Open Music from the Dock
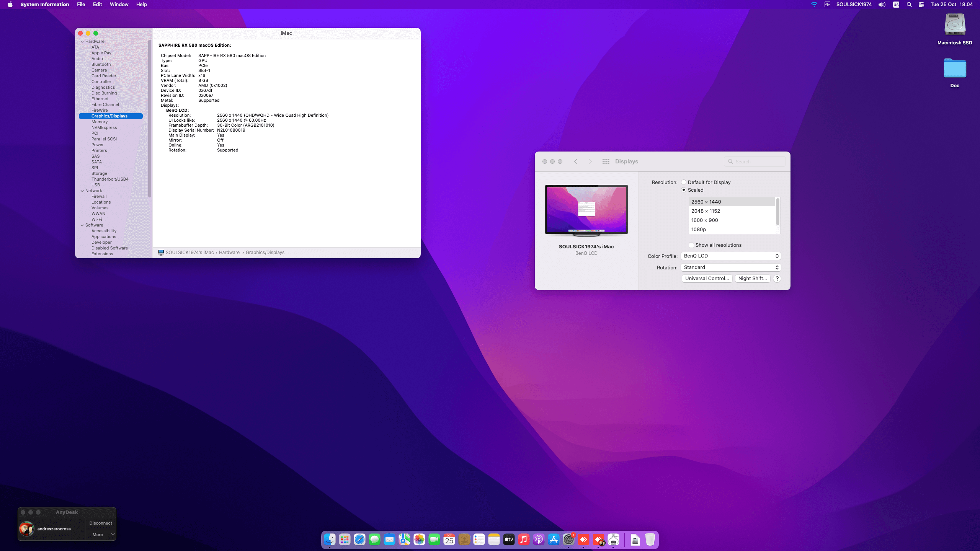The width and height of the screenshot is (980, 551). pyautogui.click(x=524, y=540)
